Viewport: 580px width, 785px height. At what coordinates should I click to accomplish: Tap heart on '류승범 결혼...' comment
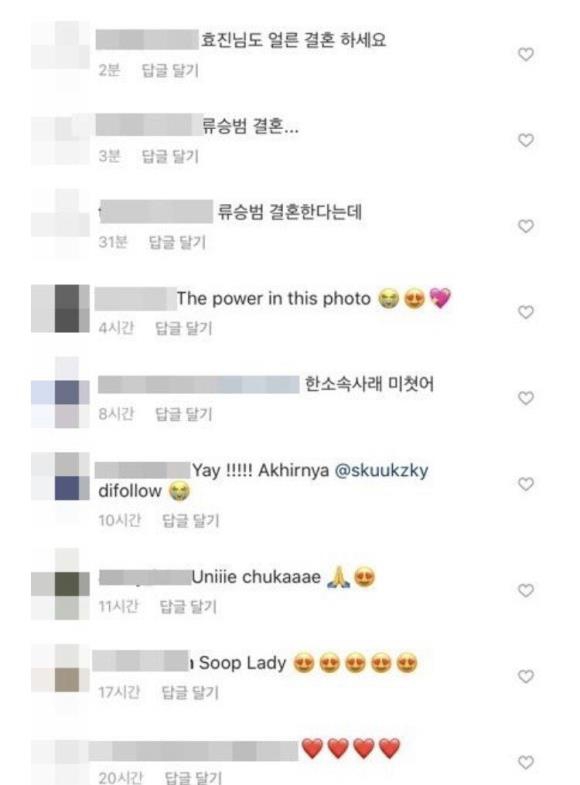(x=525, y=140)
